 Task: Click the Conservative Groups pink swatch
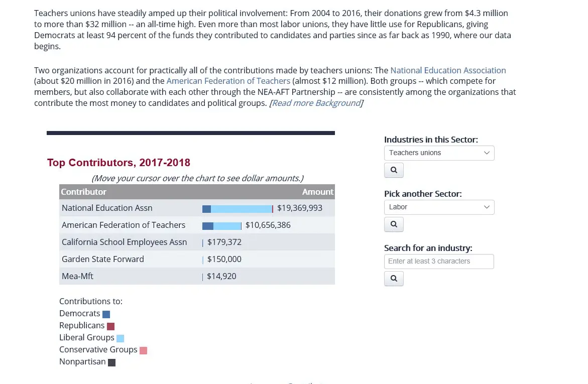pyautogui.click(x=143, y=350)
